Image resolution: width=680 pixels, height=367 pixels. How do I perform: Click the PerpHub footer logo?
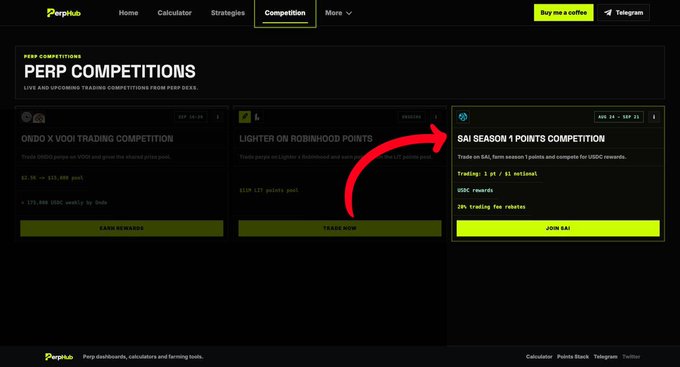click(x=59, y=357)
